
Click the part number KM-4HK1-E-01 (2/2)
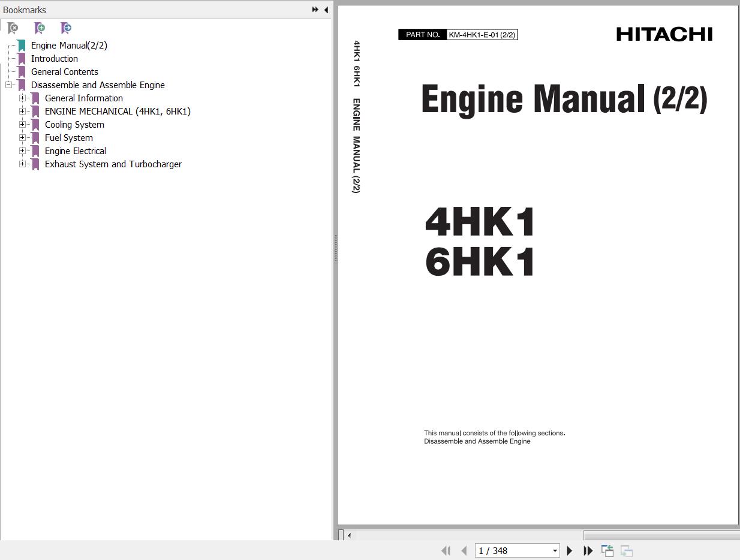point(482,35)
